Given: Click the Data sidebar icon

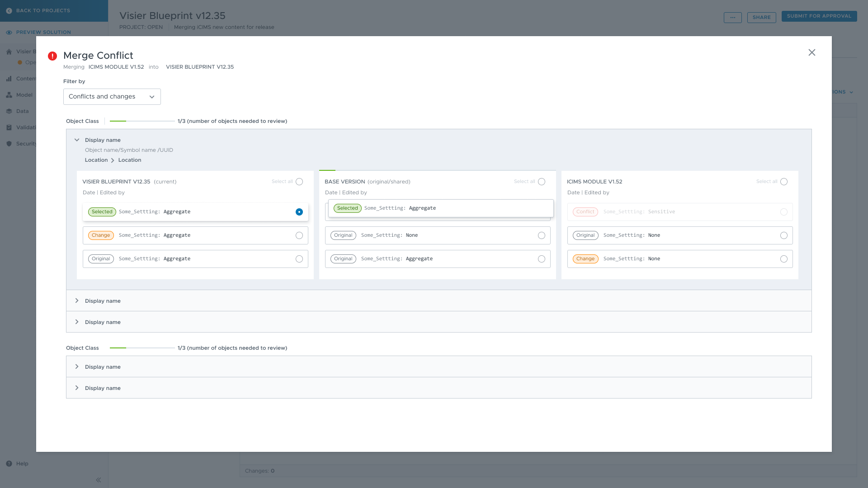Looking at the screenshot, I should point(9,111).
